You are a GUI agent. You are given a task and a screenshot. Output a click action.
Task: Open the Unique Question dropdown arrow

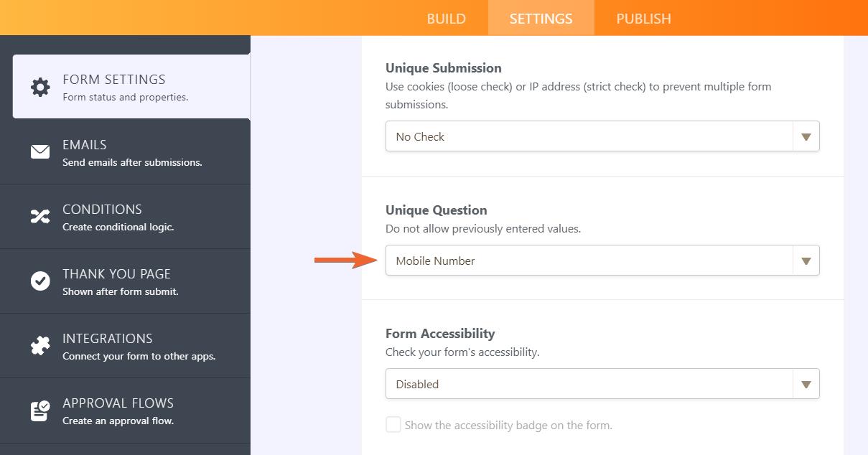(806, 261)
